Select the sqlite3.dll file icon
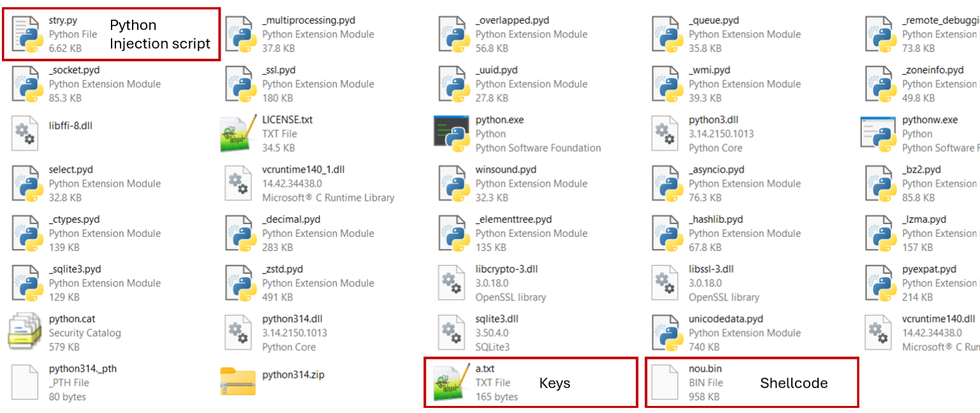This screenshot has height=413, width=980. (x=452, y=333)
